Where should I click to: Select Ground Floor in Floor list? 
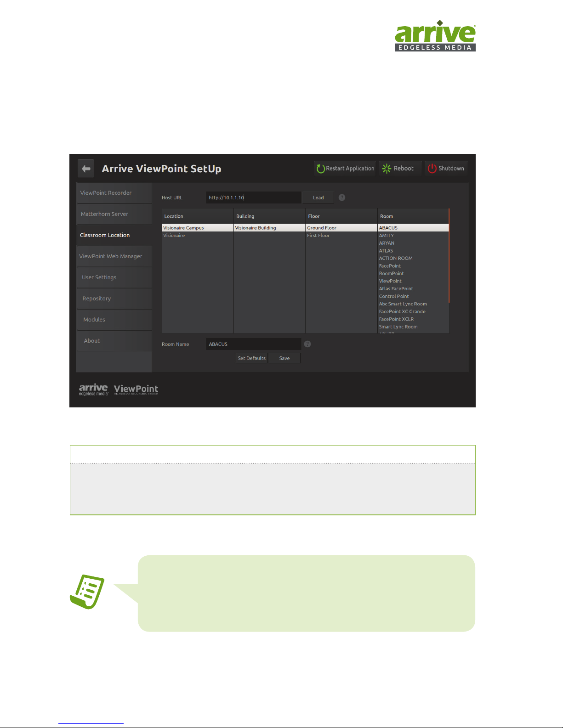click(341, 228)
